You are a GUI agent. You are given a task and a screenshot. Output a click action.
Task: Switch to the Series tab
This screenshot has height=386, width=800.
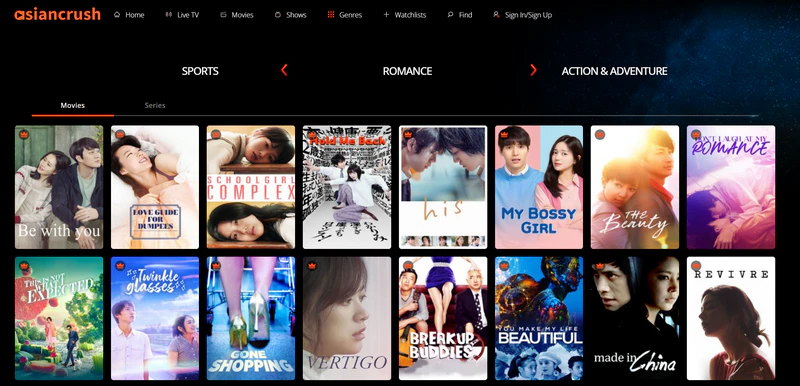pyautogui.click(x=155, y=106)
